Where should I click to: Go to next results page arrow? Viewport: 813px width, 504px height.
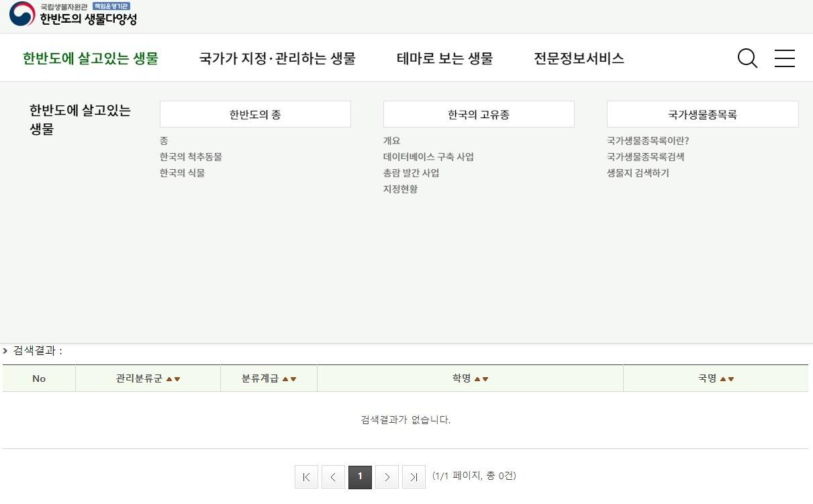click(x=387, y=477)
